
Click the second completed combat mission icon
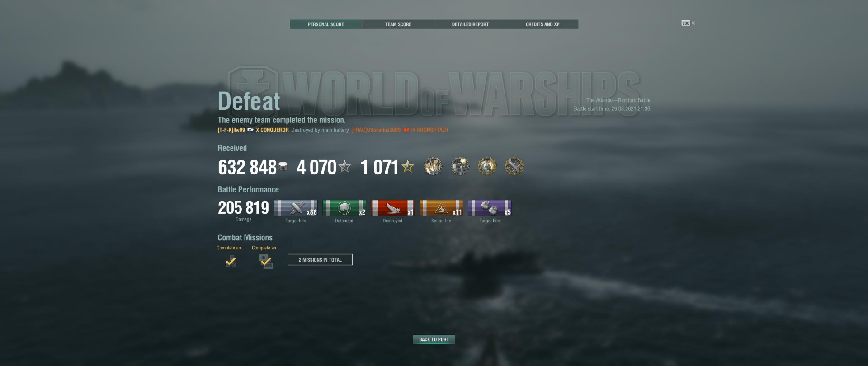(266, 261)
